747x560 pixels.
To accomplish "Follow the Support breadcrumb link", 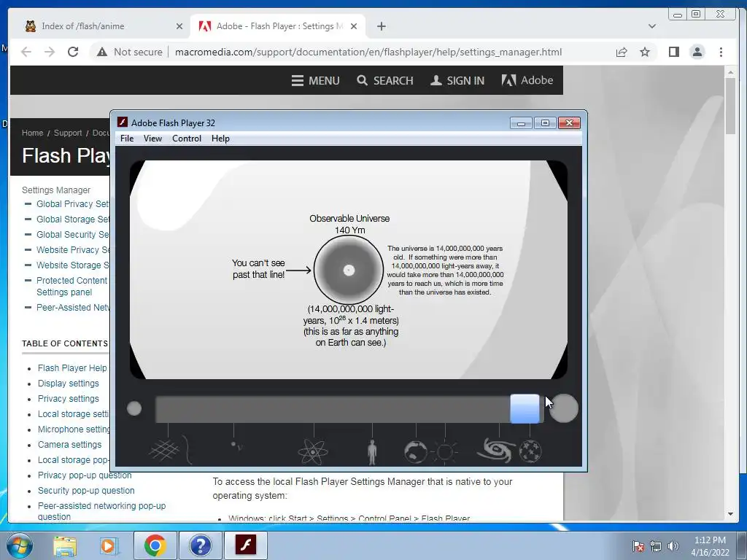I will click(68, 133).
